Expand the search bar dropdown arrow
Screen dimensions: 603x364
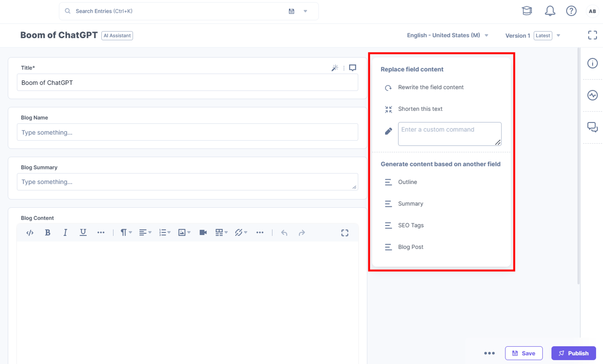pyautogui.click(x=305, y=11)
